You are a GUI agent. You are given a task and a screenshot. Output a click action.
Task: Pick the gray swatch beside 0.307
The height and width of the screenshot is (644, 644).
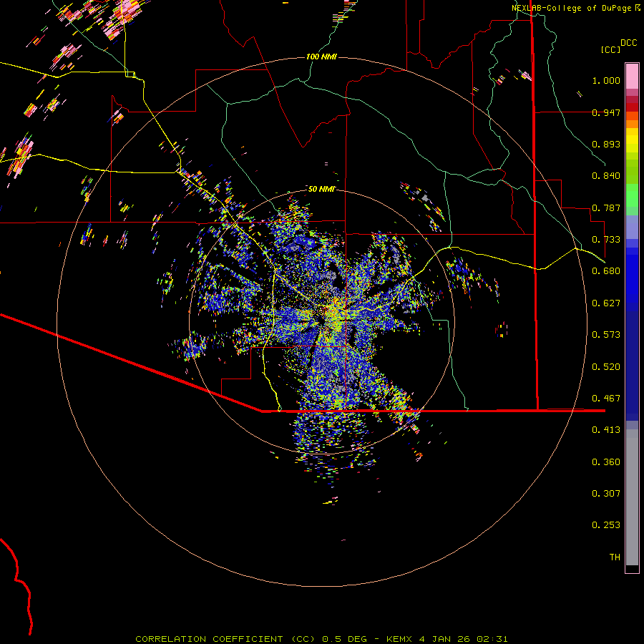click(632, 497)
